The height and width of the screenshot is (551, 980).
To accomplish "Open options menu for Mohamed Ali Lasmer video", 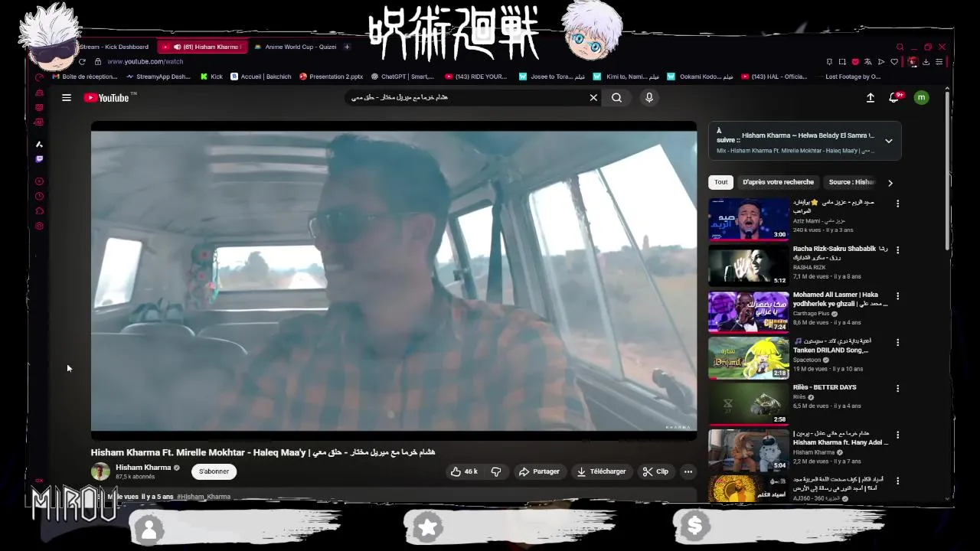I will coord(897,296).
